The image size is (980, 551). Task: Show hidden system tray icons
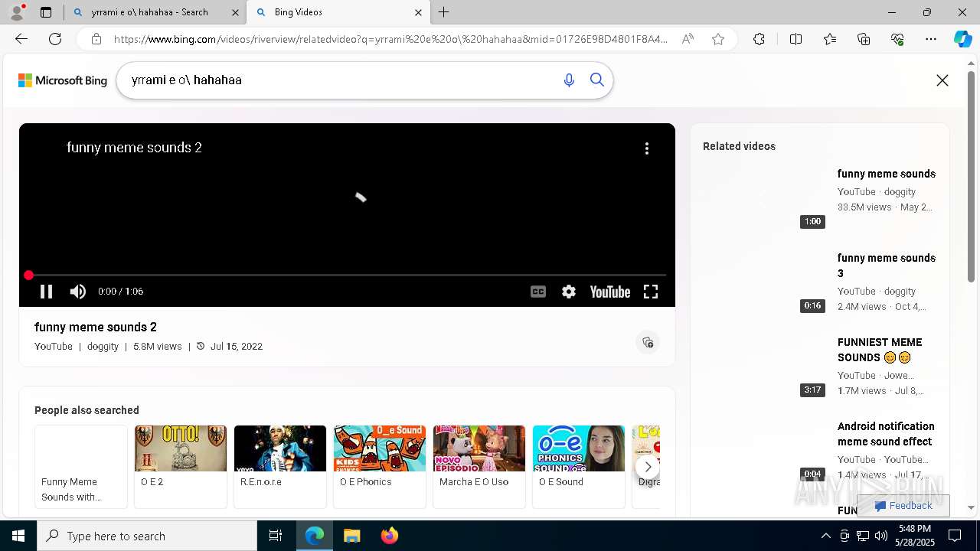click(x=826, y=536)
